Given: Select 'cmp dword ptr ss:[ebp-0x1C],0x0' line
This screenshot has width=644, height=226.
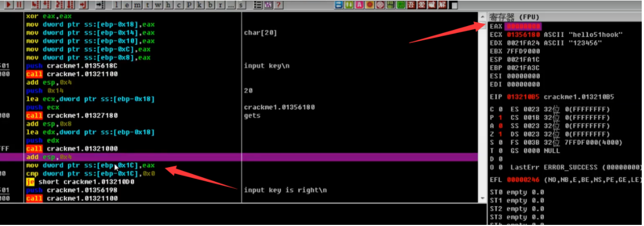Looking at the screenshot, I should tap(91, 173).
